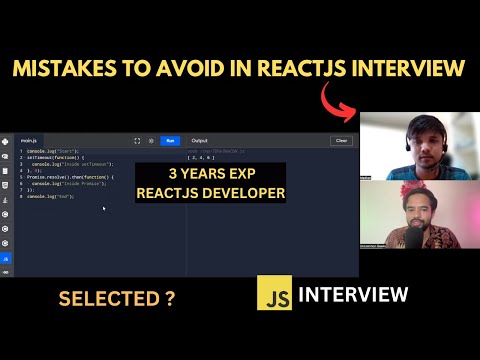Click the Promise.resolve().then line
The height and width of the screenshot is (360, 480).
click(70, 177)
